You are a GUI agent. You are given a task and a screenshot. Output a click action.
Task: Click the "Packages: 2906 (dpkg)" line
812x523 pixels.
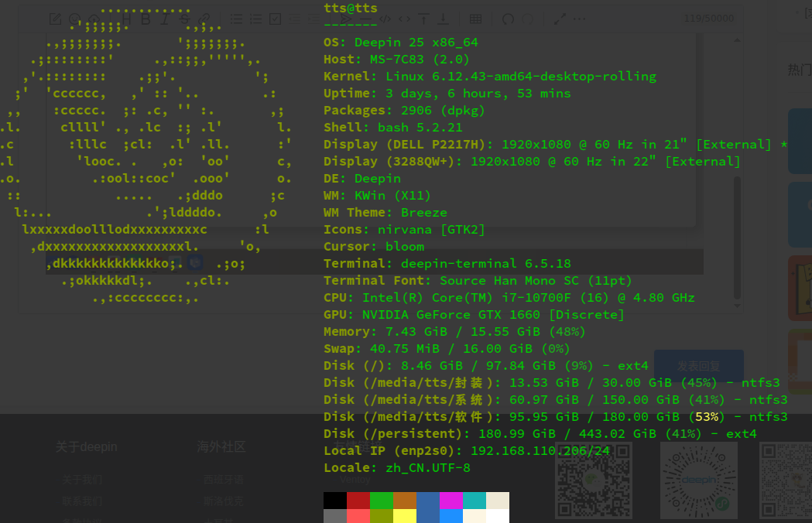[x=404, y=111]
